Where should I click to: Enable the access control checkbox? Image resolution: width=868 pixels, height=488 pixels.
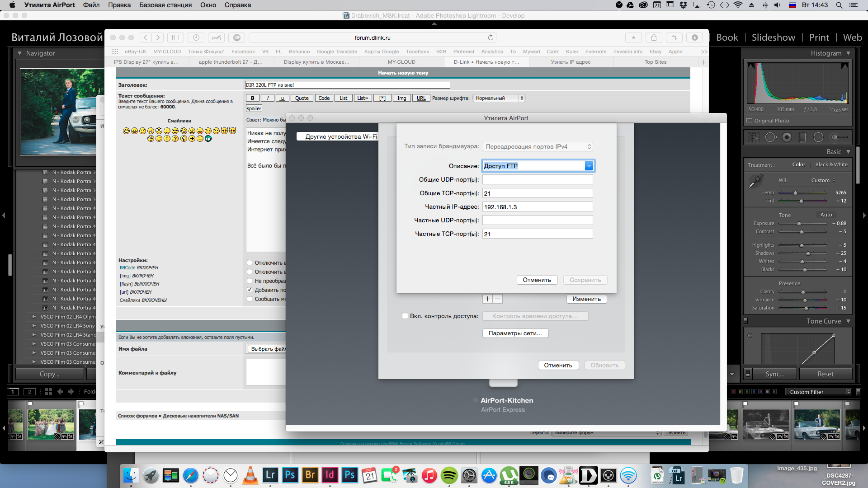tap(405, 316)
